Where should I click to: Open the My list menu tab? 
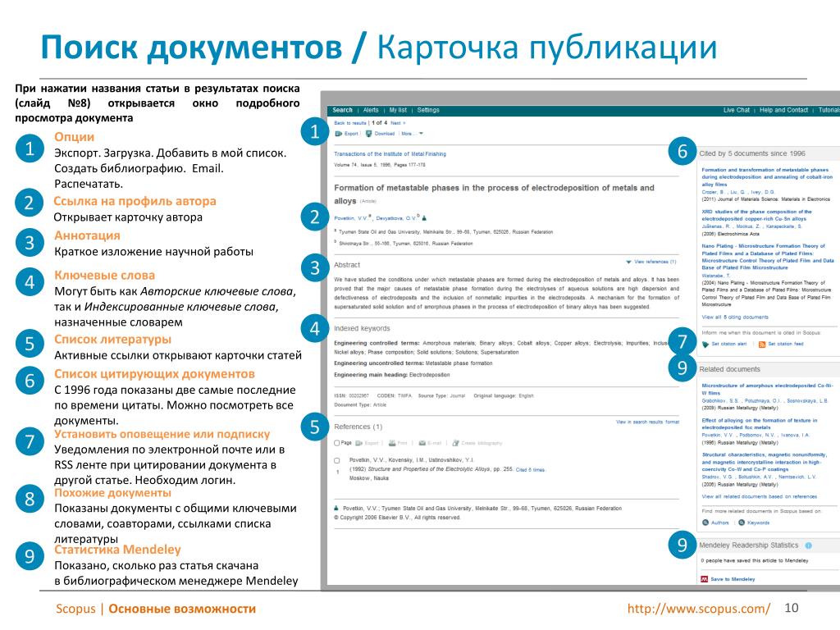point(398,110)
